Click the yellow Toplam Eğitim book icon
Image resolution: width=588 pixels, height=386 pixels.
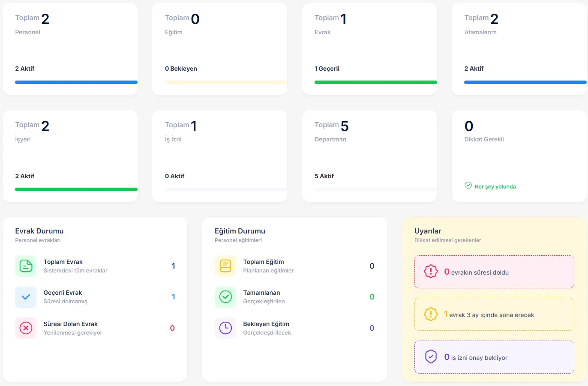[x=225, y=266]
